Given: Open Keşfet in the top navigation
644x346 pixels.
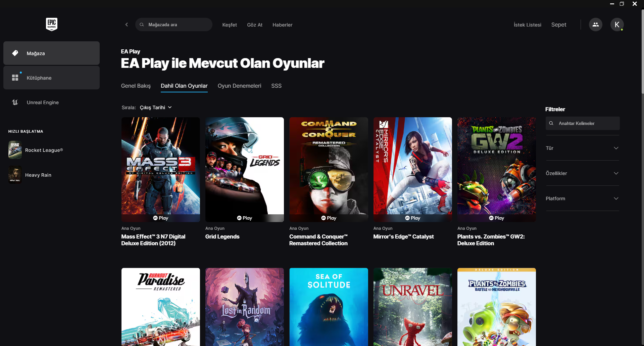Looking at the screenshot, I should pyautogui.click(x=230, y=25).
